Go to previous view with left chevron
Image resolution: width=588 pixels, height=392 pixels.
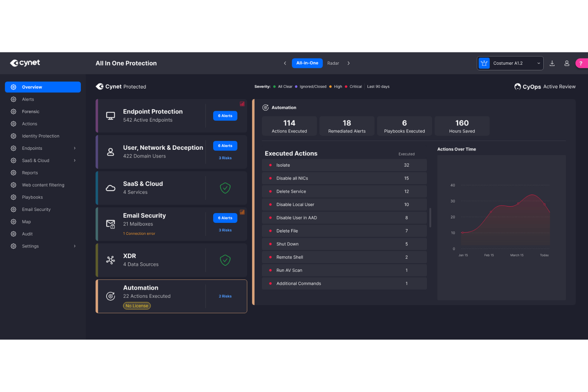(285, 63)
